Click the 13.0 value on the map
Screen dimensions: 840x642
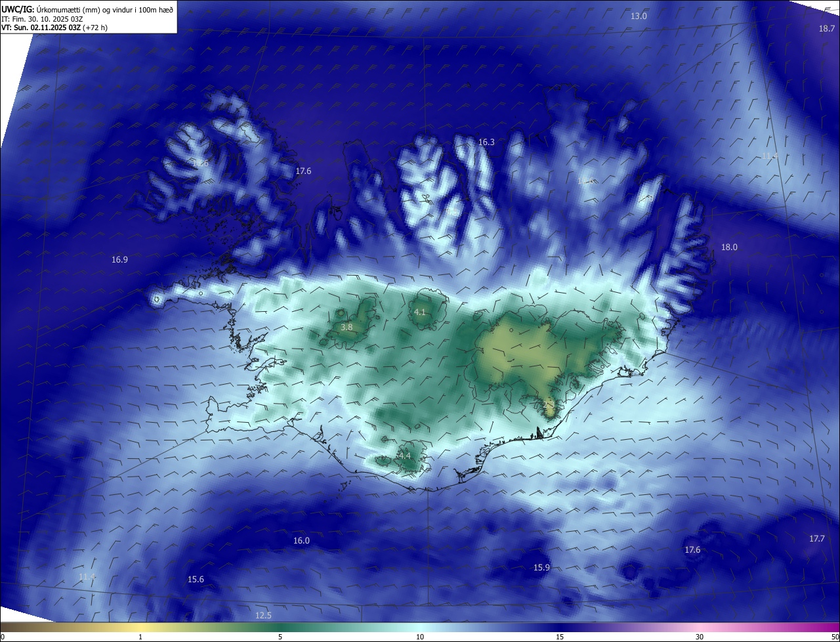(639, 16)
